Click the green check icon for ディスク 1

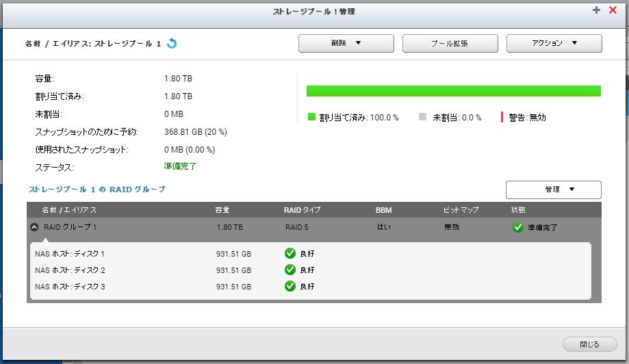(290, 253)
